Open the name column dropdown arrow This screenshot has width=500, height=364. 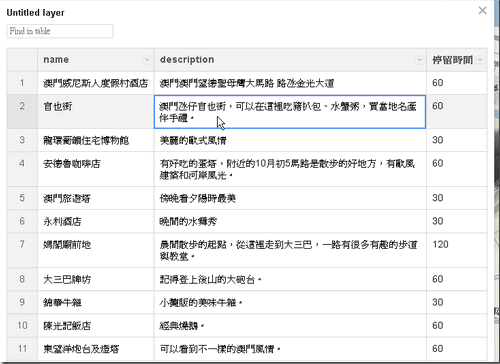pyautogui.click(x=147, y=60)
